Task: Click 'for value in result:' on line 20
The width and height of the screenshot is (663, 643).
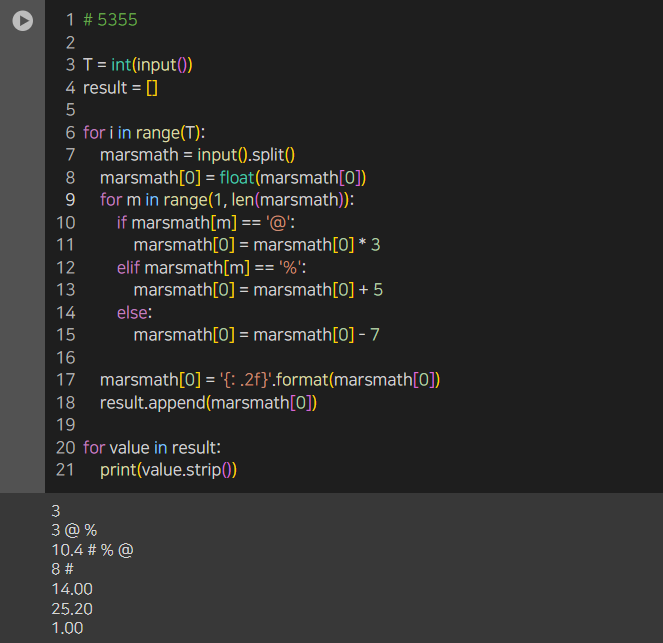Action: coord(152,448)
